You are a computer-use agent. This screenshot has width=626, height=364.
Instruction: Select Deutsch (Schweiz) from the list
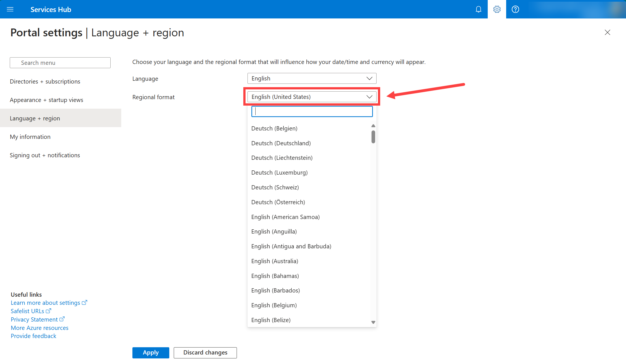(x=275, y=187)
